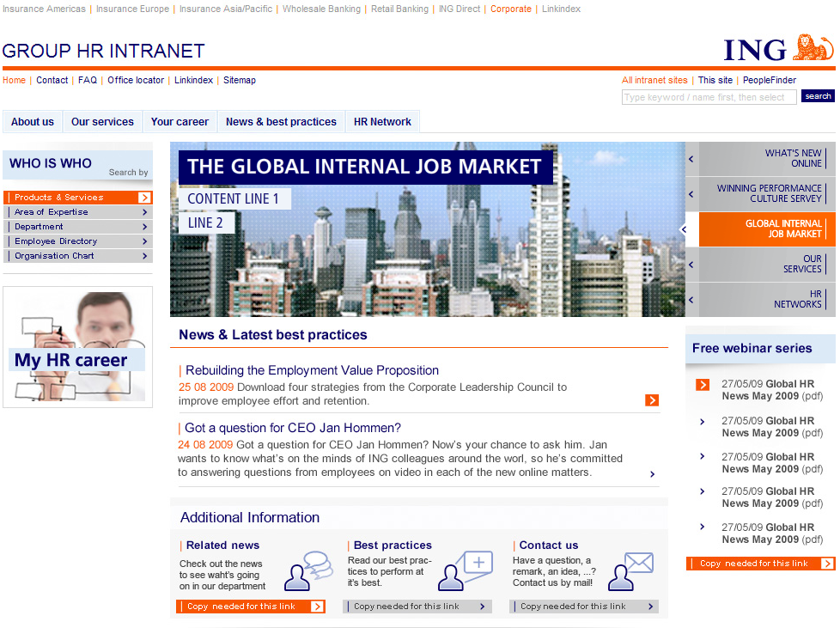Image resolution: width=840 pixels, height=628 pixels.
Task: Click the speech bubbles Related news icon
Action: click(x=308, y=570)
